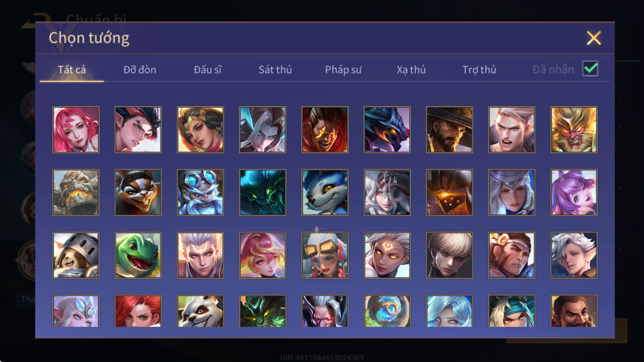The image size is (644, 362).
Task: Choose the purple-haired girl hero portrait
Action: 574,192
